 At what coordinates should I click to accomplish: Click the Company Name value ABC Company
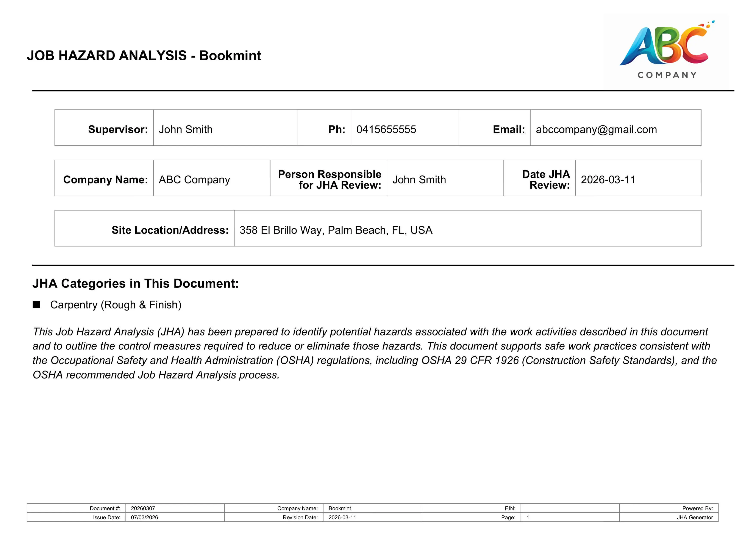pyautogui.click(x=194, y=180)
